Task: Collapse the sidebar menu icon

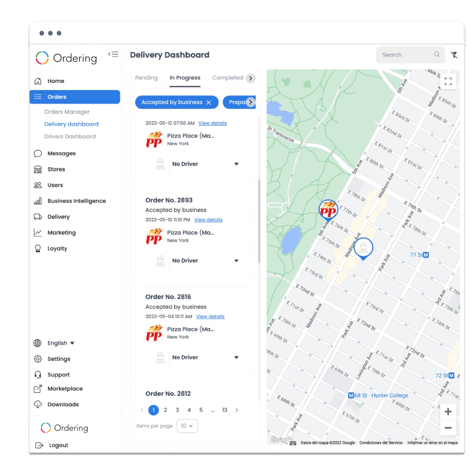Action: point(113,54)
